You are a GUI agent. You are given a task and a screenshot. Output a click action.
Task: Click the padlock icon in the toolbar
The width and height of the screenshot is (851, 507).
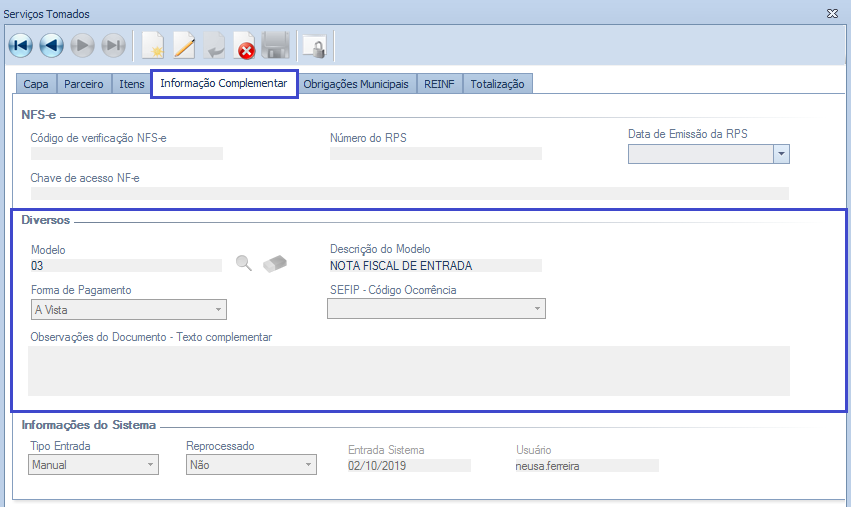(x=314, y=46)
